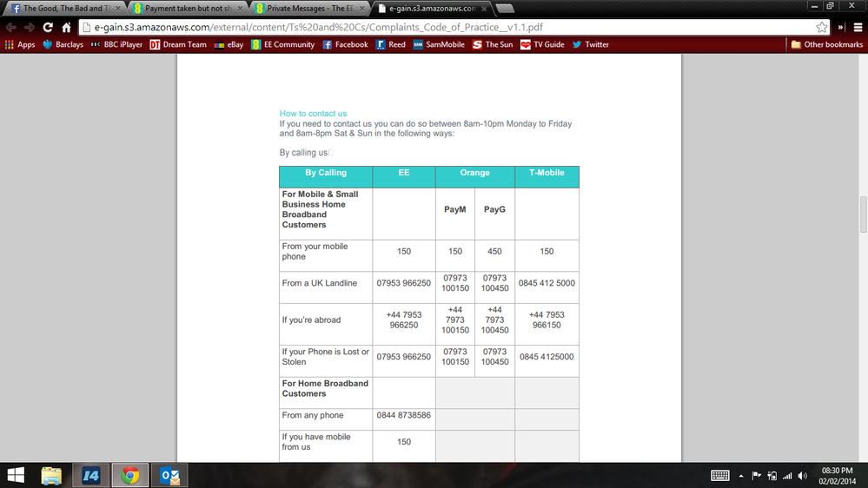Reload the PDF page

pyautogui.click(x=48, y=27)
